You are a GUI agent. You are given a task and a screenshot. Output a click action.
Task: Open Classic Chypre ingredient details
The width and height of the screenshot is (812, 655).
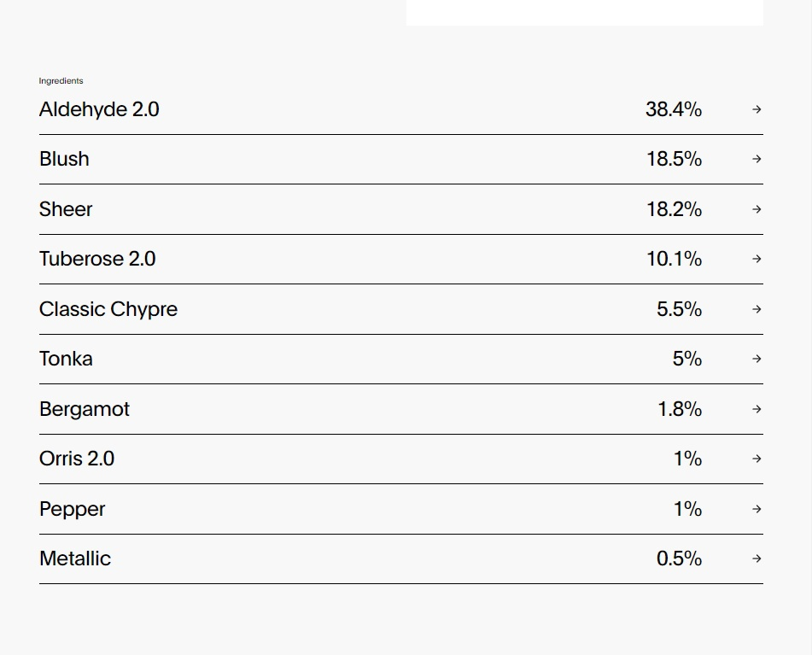(108, 309)
